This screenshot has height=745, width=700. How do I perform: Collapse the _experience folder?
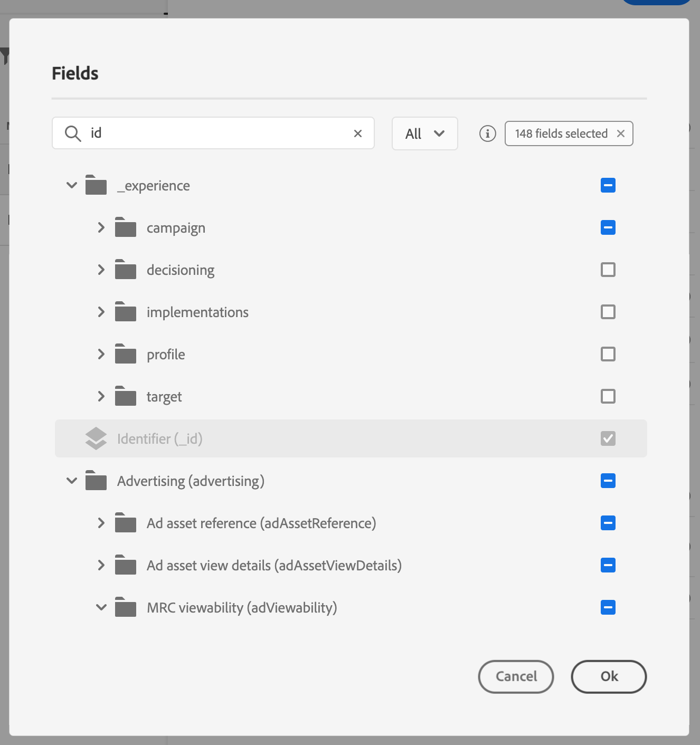[x=72, y=185]
